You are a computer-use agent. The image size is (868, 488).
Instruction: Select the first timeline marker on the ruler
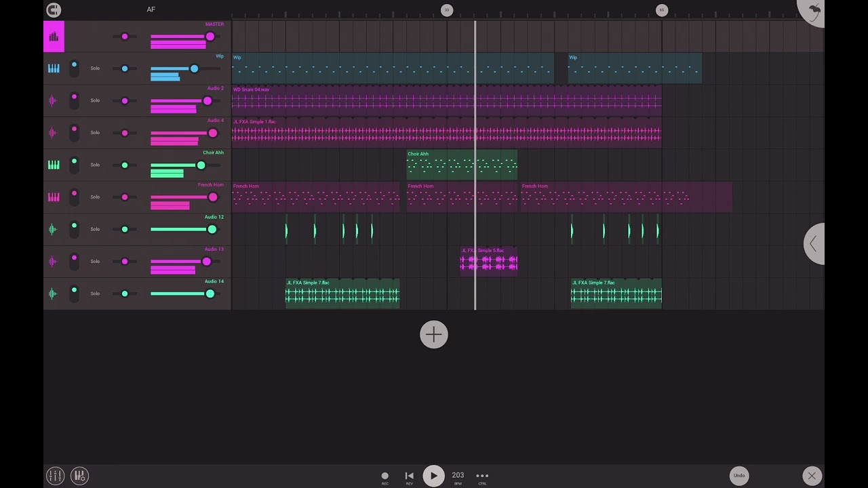(x=447, y=9)
